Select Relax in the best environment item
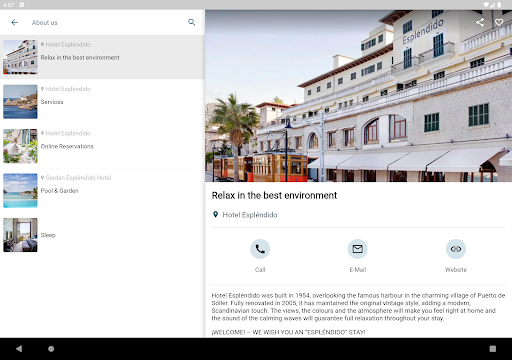The image size is (512, 360). tap(102, 57)
